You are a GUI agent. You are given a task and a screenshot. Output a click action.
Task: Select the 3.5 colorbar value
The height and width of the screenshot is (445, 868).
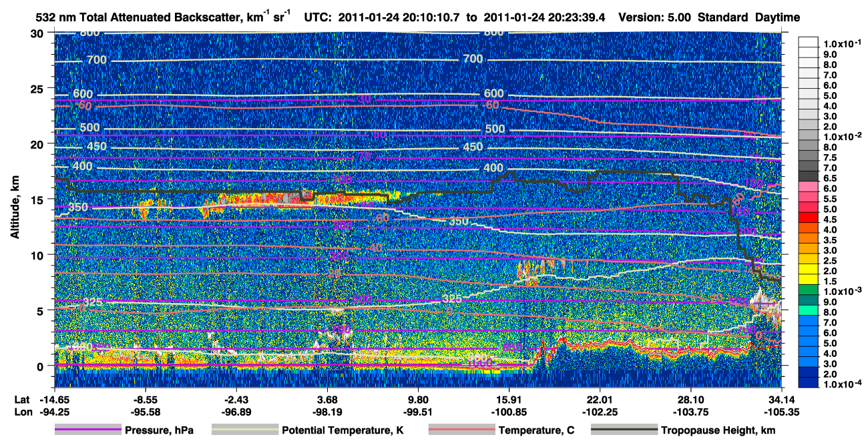830,240
